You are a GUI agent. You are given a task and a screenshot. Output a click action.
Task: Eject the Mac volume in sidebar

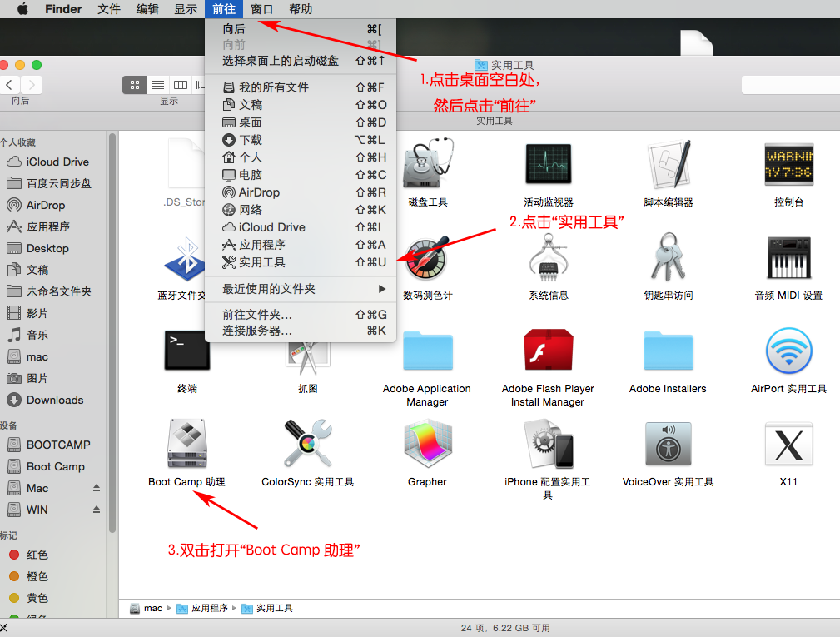tap(97, 488)
